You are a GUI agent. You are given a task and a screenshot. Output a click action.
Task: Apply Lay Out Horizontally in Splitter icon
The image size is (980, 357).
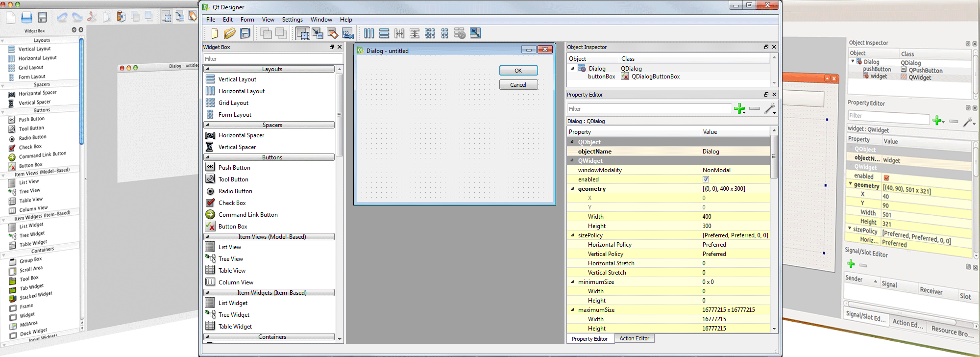(x=399, y=33)
